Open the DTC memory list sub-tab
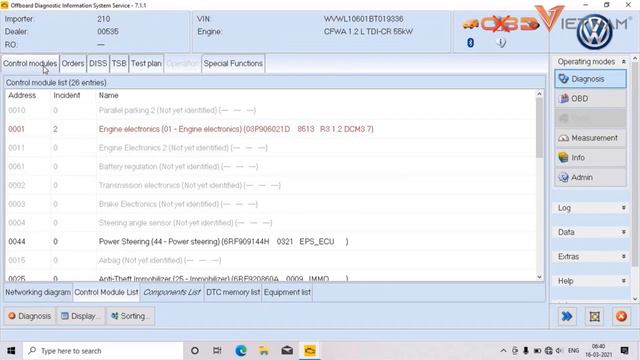 tap(233, 292)
